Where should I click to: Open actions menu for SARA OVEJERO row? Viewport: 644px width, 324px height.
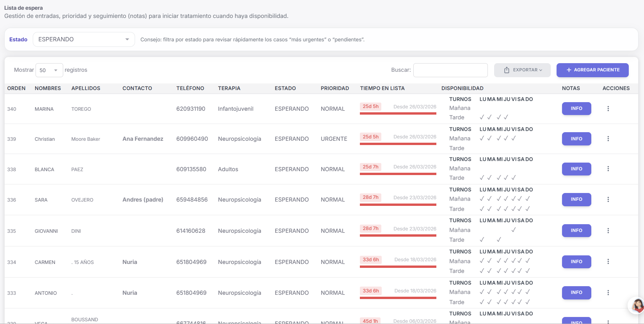click(608, 199)
